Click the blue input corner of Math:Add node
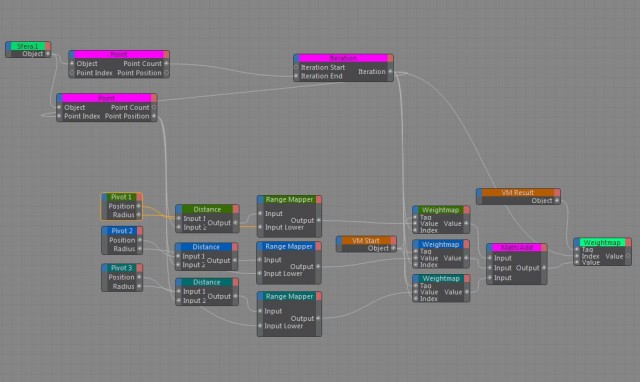The width and height of the screenshot is (640, 382). [490, 248]
